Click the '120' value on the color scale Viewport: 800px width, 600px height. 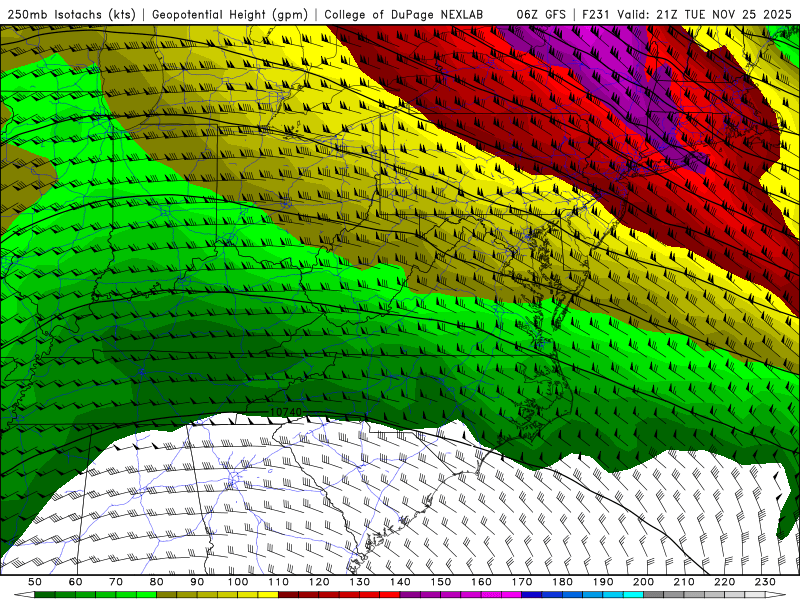(319, 582)
